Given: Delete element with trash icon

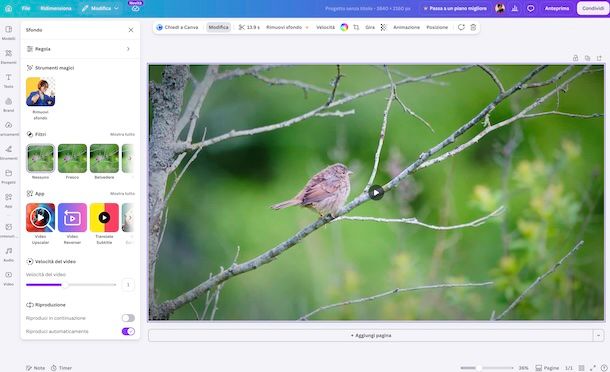Looking at the screenshot, I should [x=473, y=27].
